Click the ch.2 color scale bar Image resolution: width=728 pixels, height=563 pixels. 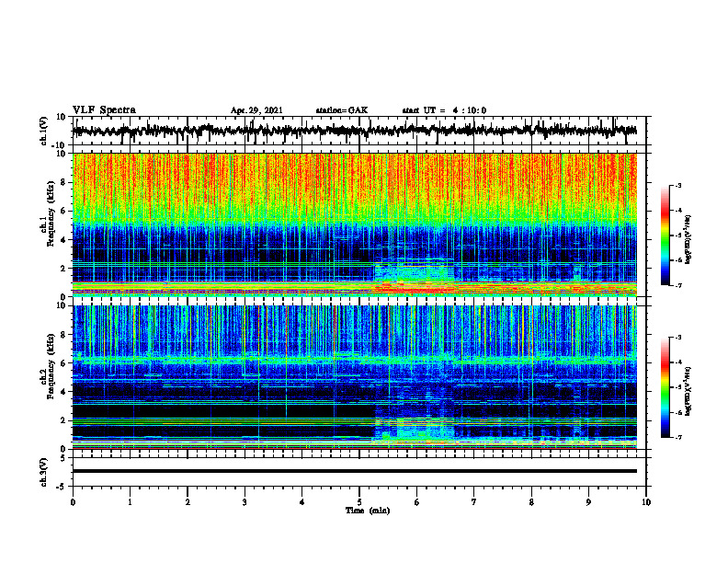coord(665,387)
